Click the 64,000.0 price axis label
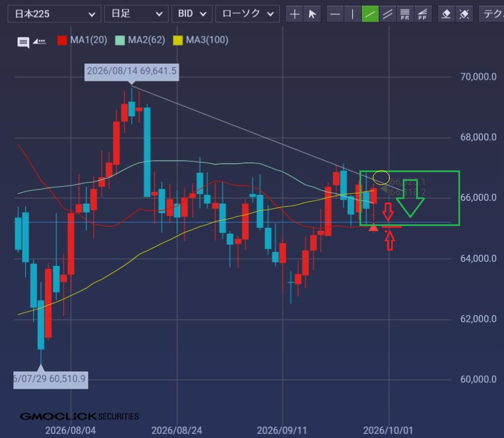 pos(478,259)
